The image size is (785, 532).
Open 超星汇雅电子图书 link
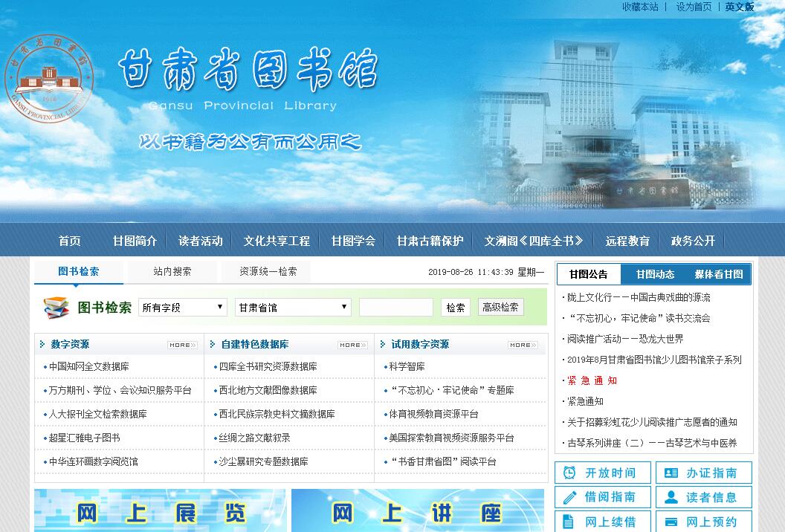[x=84, y=438]
